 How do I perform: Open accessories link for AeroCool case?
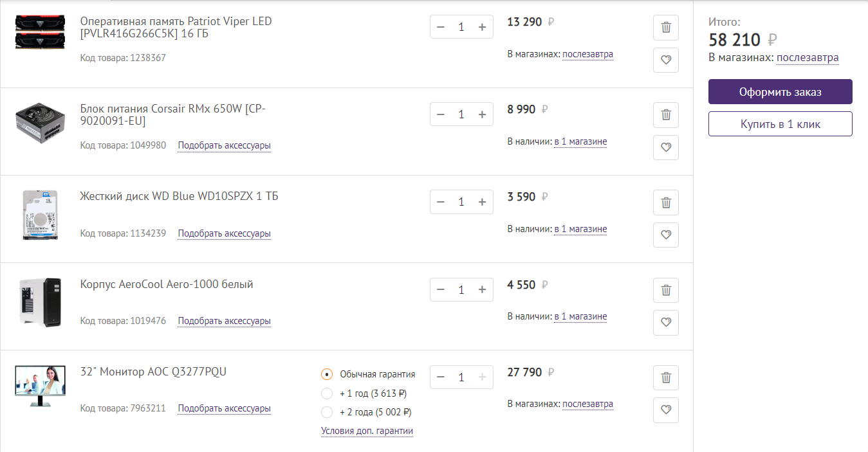224,321
